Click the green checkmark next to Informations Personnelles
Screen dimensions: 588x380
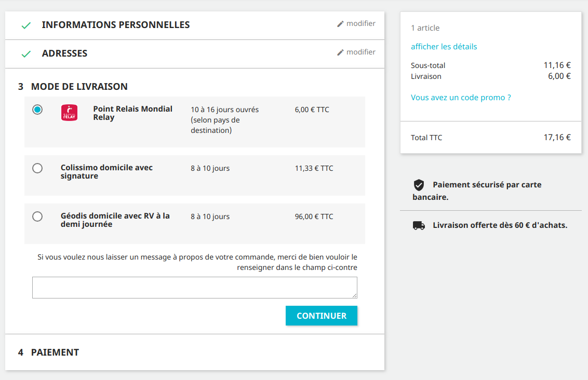(x=26, y=25)
